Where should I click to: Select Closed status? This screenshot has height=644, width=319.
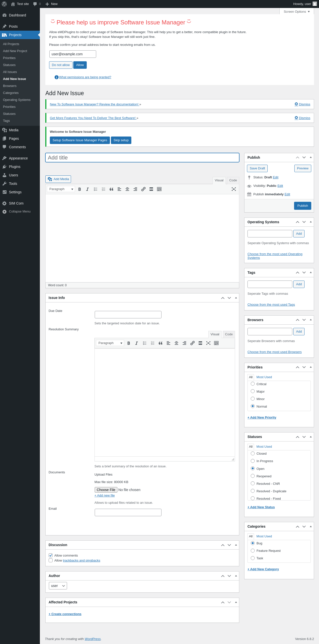(253, 453)
